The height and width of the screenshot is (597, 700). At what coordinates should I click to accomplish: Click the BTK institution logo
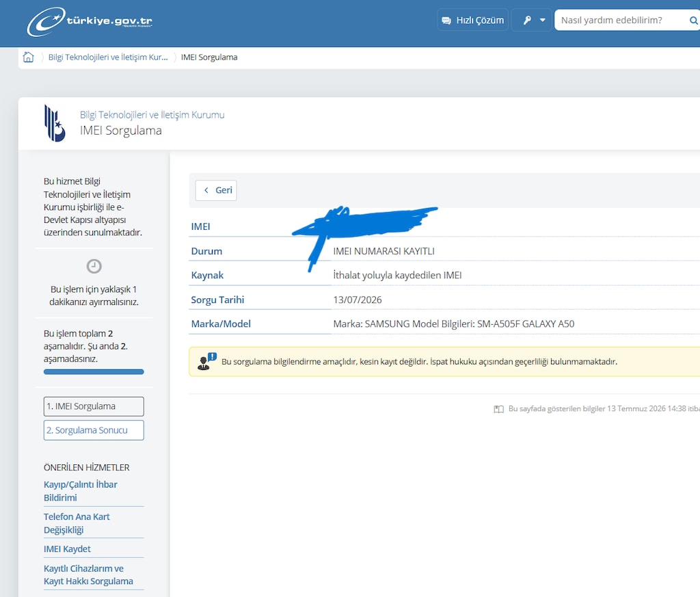click(55, 123)
